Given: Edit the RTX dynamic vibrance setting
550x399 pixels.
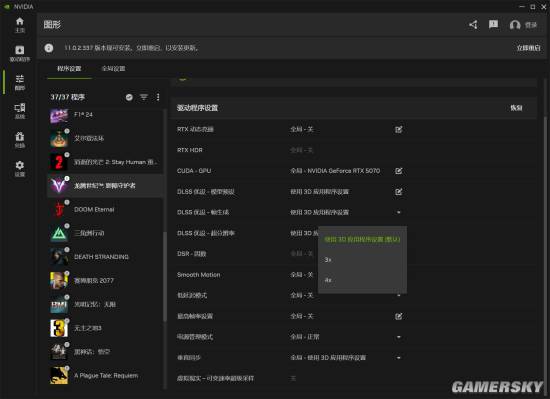Looking at the screenshot, I should click(398, 129).
